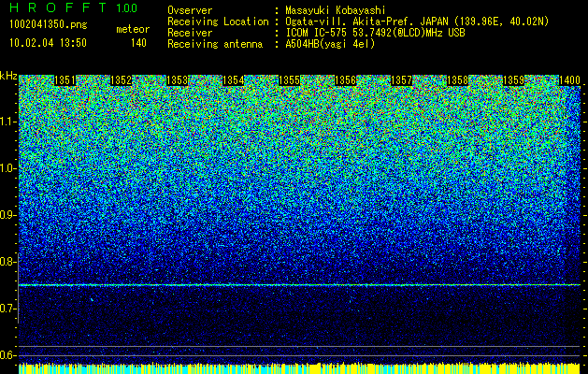The height and width of the screenshot is (374, 588).
Task: Click the 1357 time marker
Action: click(401, 80)
